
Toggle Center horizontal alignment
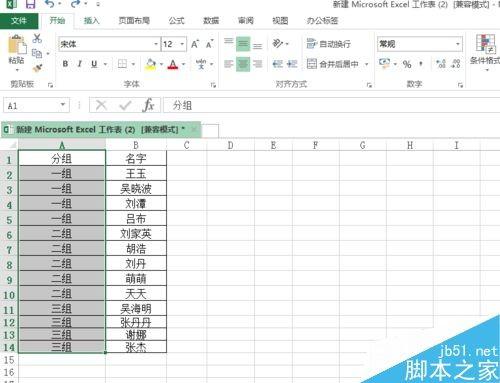[243, 64]
